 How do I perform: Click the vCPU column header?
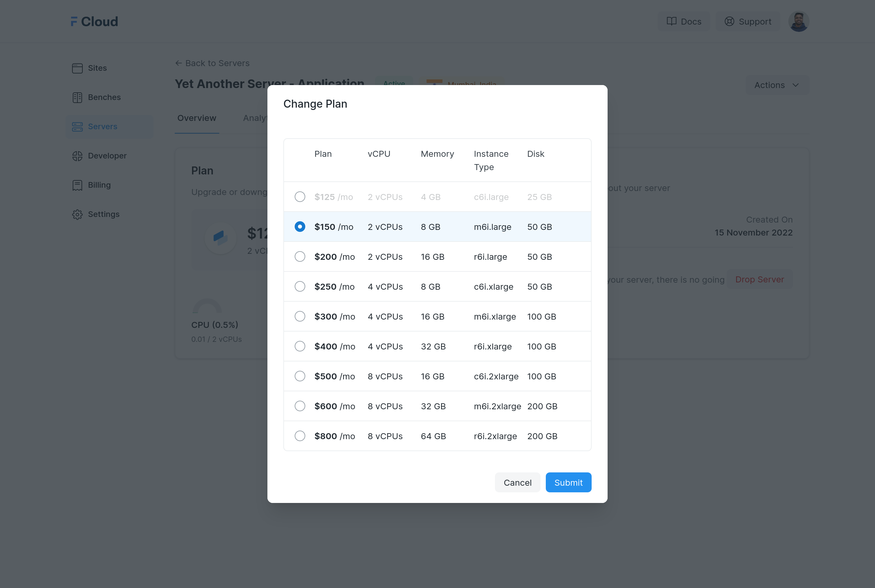pyautogui.click(x=379, y=154)
